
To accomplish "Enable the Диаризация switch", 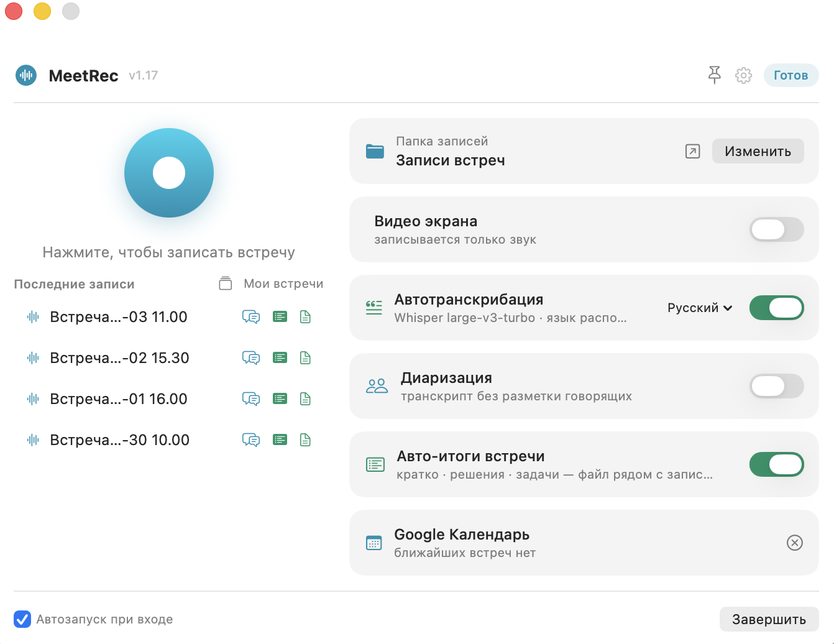I will [777, 386].
